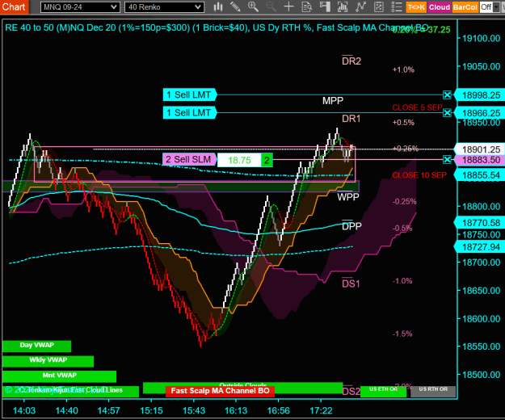Image resolution: width=505 pixels, height=420 pixels.
Task: Click the 14:03 time axis label
Action: 24,410
